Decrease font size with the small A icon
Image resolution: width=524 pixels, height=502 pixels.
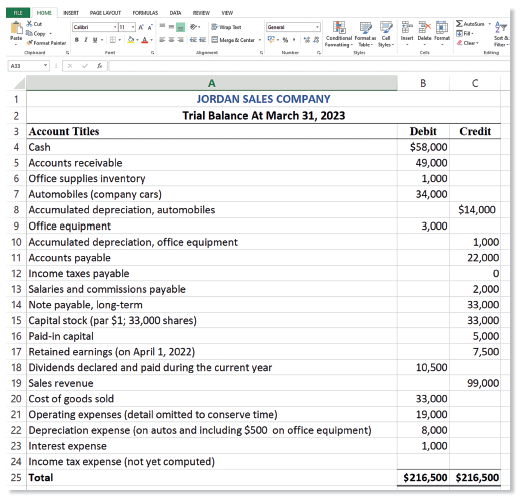tap(150, 27)
